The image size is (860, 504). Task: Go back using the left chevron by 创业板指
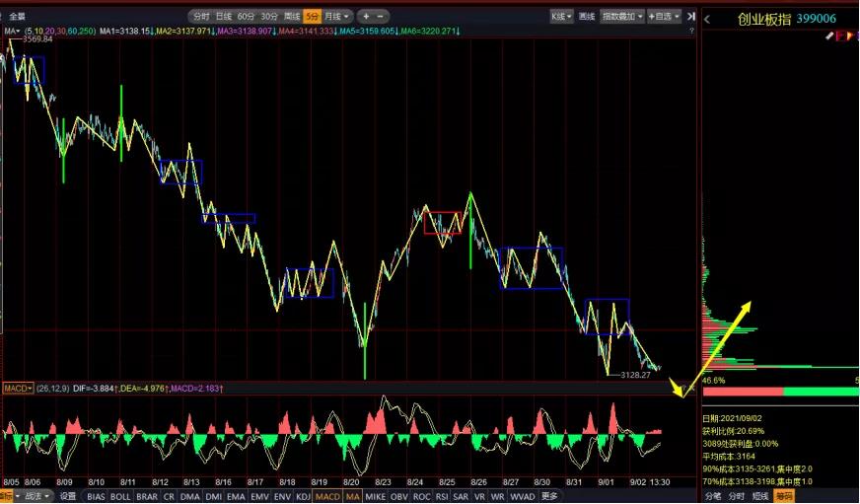pos(707,20)
